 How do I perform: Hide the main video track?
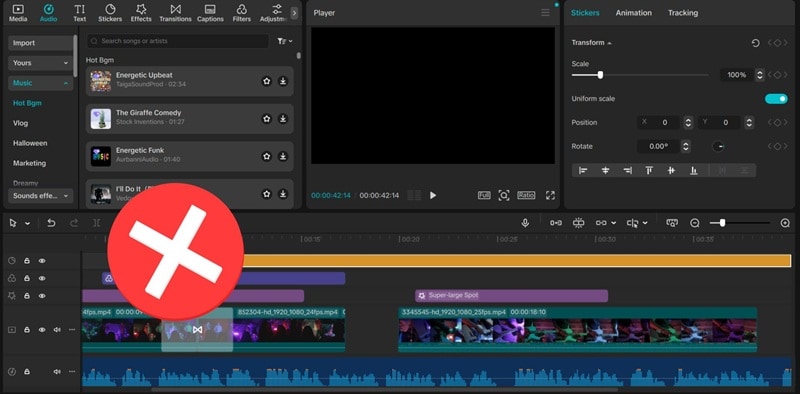point(42,330)
